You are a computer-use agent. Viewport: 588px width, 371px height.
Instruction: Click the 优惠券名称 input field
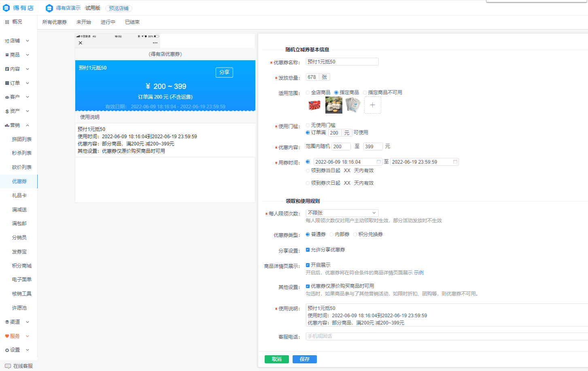point(342,62)
